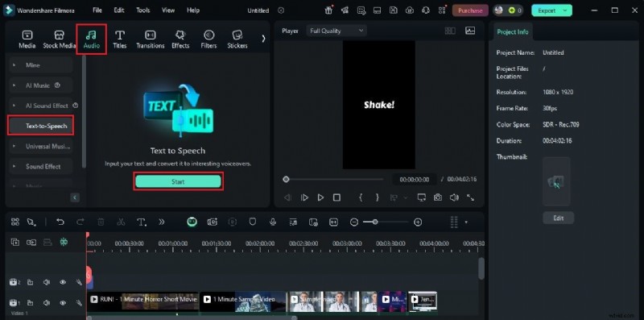The height and width of the screenshot is (320, 644).
Task: Switch to the Audio tab
Action: tap(92, 39)
